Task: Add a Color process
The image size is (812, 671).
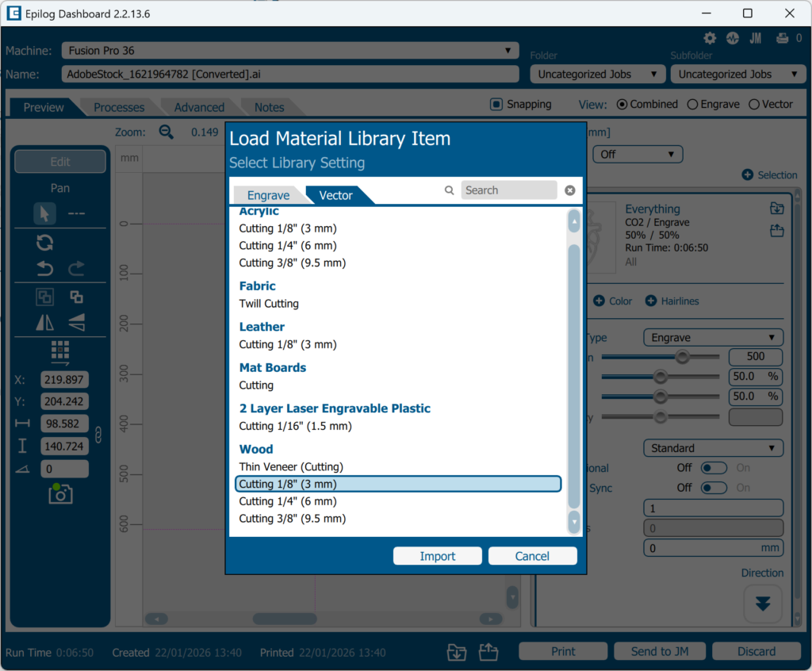Action: click(x=613, y=301)
